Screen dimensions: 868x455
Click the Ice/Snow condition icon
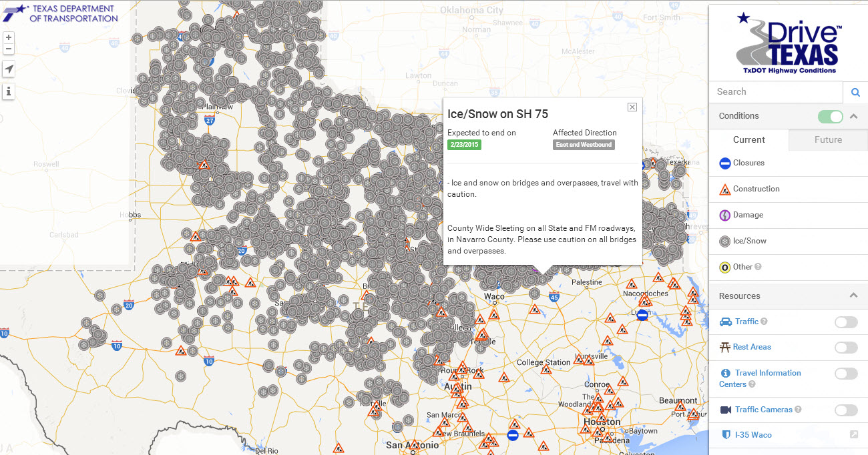pos(725,241)
